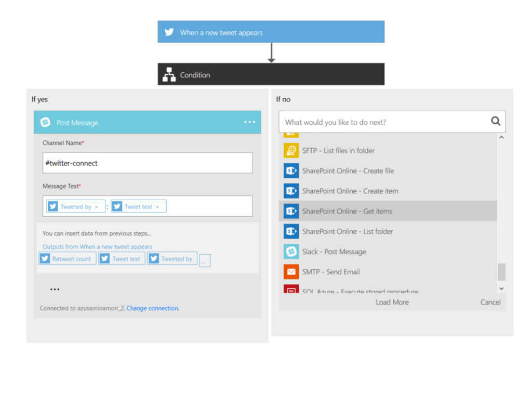Image resolution: width=532 pixels, height=395 pixels.
Task: Cancel the action picker
Action: 490,302
